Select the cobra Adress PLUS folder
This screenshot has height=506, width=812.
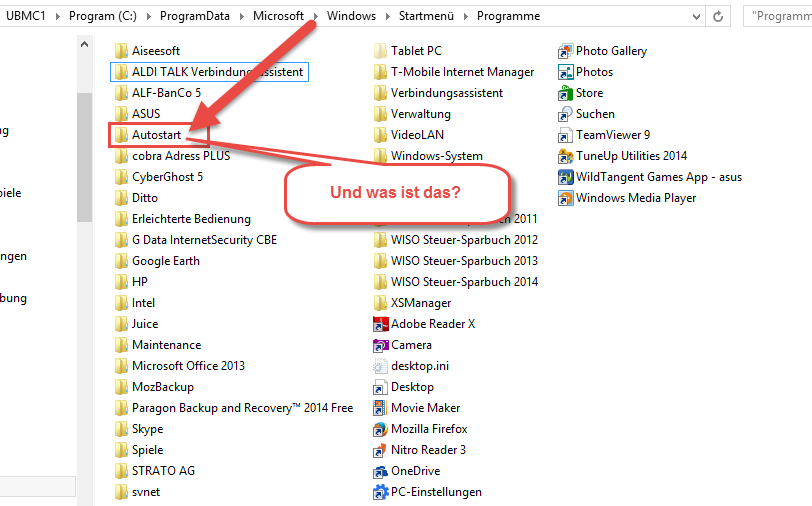(x=172, y=156)
